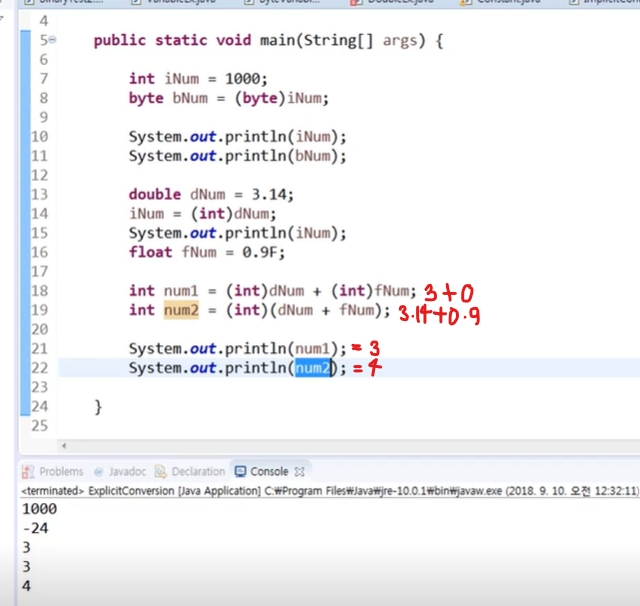Click 'float fNum = 0.9F;' line

click(x=207, y=253)
